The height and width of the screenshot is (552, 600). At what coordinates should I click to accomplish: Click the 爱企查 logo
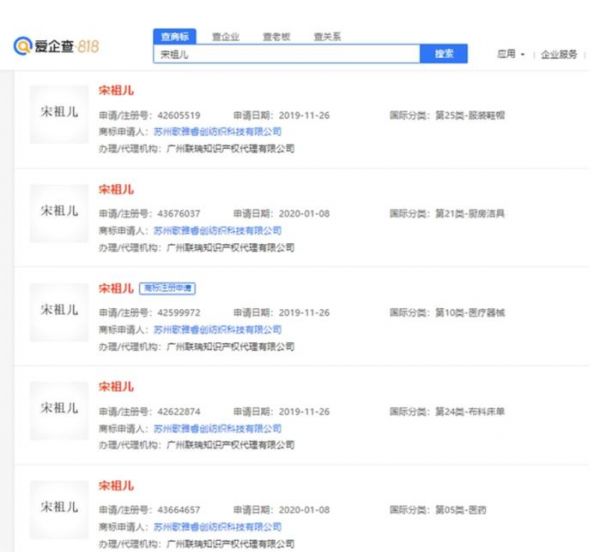pyautogui.click(x=56, y=46)
